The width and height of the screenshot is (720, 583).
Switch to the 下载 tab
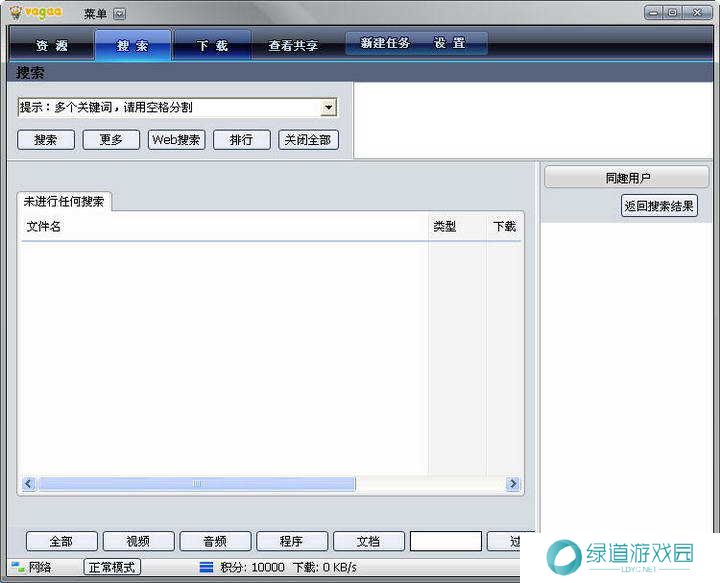(x=212, y=45)
